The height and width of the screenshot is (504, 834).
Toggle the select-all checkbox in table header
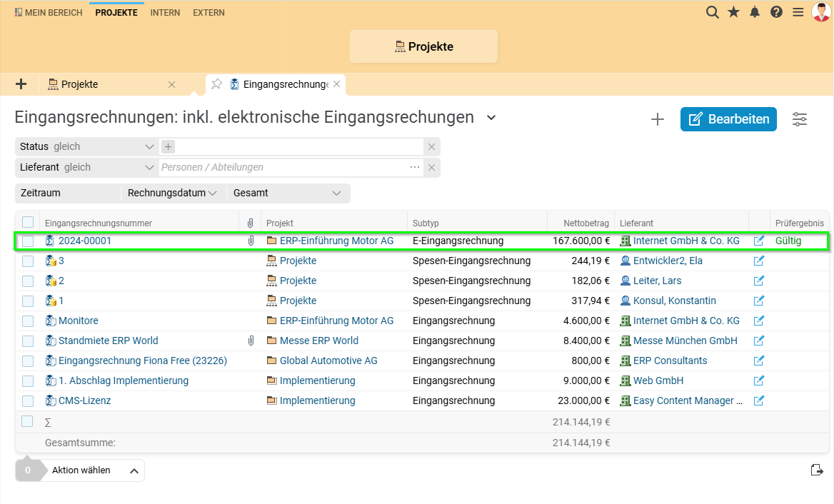tap(28, 223)
